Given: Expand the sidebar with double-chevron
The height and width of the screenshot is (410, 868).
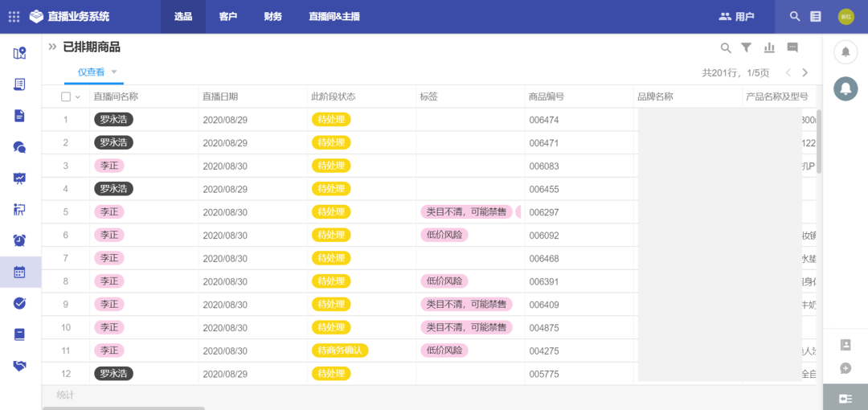Looking at the screenshot, I should (52, 47).
